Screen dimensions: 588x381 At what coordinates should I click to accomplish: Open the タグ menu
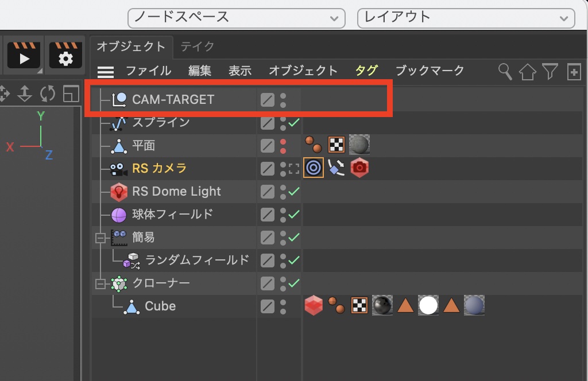[366, 71]
